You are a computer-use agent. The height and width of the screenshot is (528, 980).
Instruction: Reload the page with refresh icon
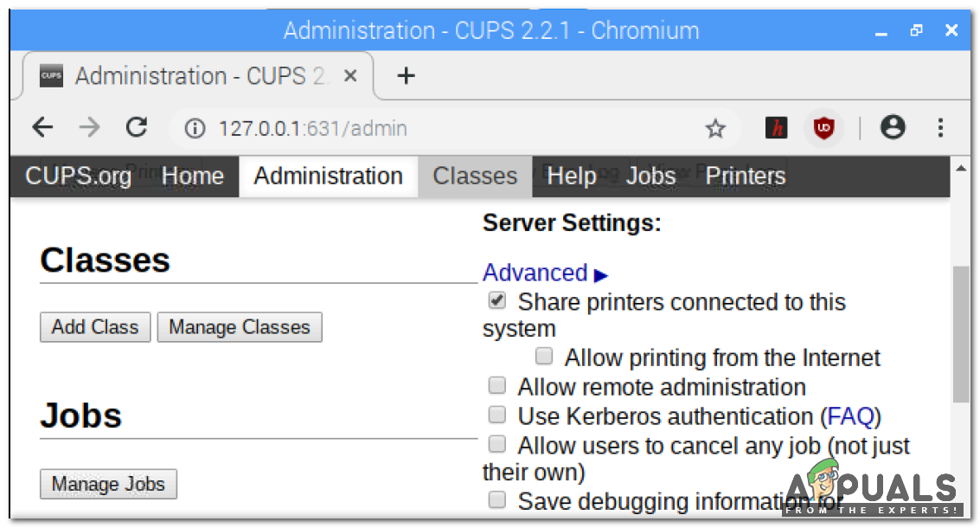click(x=137, y=128)
